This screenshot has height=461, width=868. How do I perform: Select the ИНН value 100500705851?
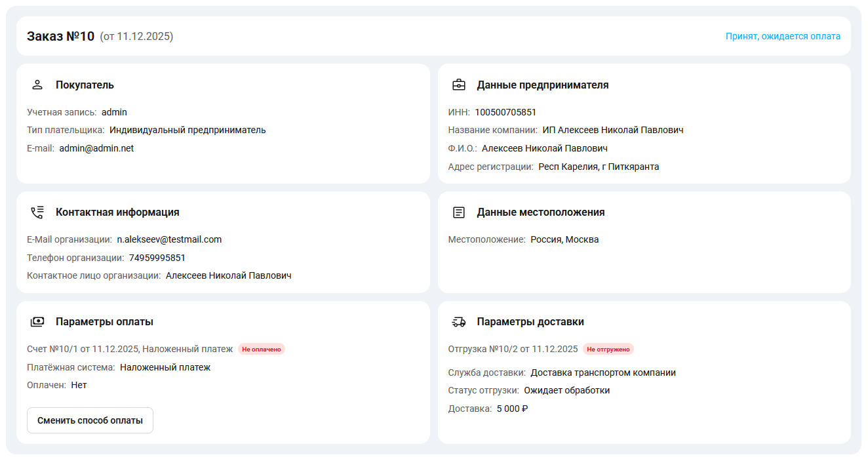coord(504,111)
